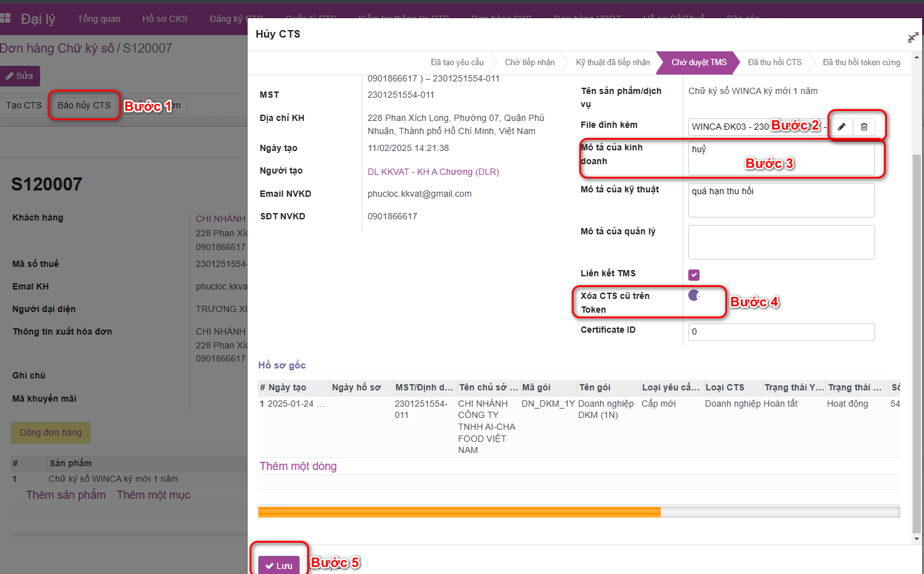Click the Certificate ID input field
Image resolution: width=924 pixels, height=574 pixels.
point(781,332)
